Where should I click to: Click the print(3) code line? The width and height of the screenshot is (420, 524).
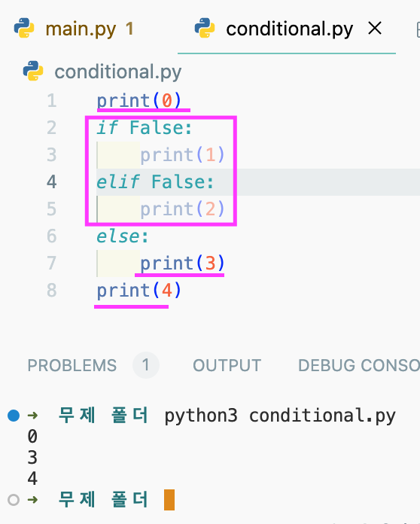click(182, 263)
